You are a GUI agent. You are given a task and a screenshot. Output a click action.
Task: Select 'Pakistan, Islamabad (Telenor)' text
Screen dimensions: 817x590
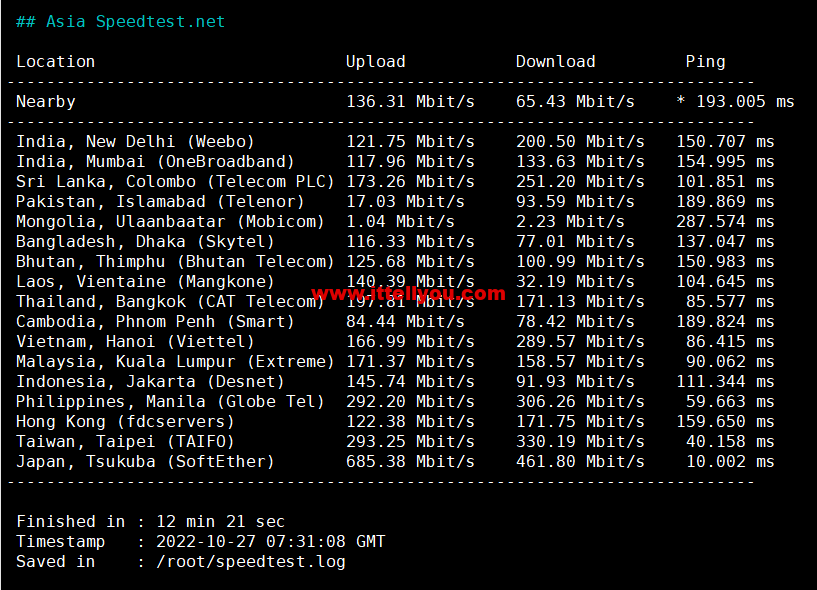coord(160,202)
